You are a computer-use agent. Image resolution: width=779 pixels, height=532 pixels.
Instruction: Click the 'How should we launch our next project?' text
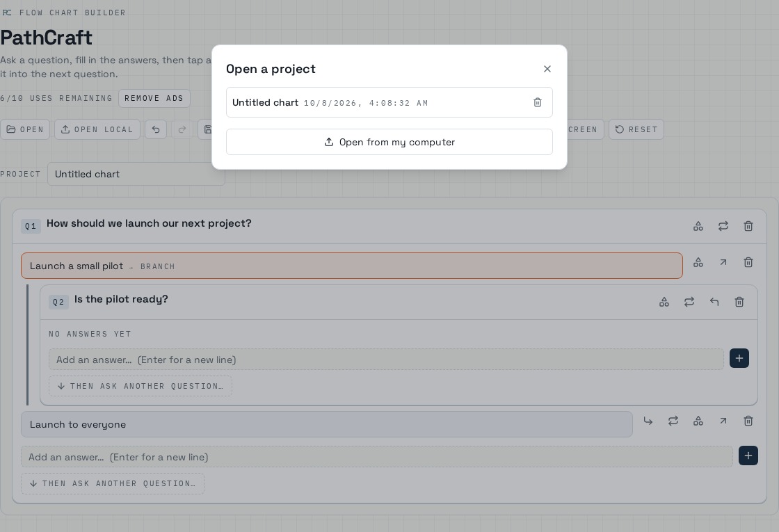pos(149,223)
